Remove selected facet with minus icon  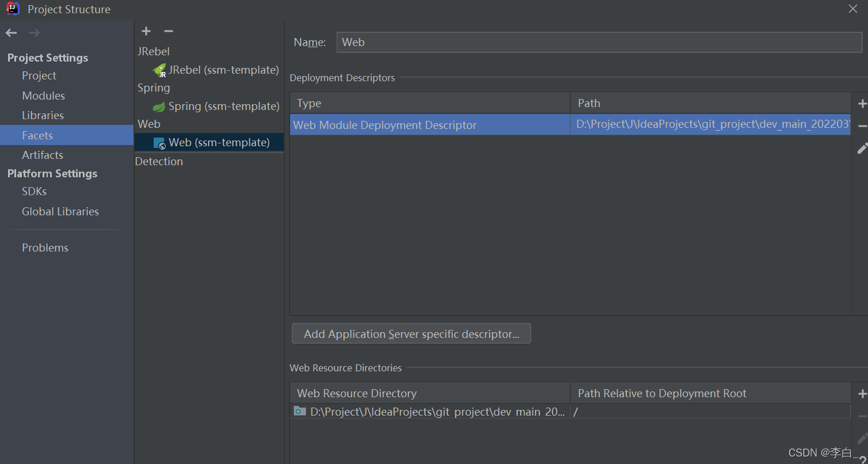coord(168,31)
